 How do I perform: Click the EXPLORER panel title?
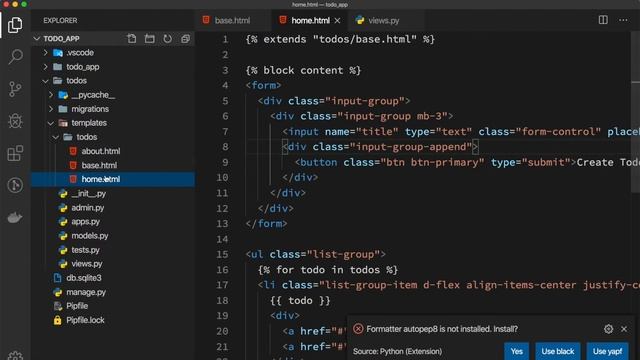(x=60, y=20)
